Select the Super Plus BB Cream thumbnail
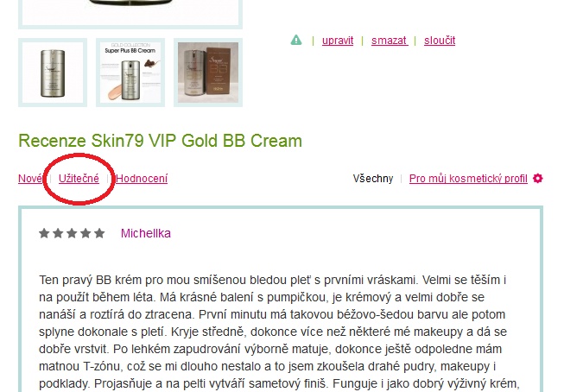The image size is (564, 392). (130, 73)
